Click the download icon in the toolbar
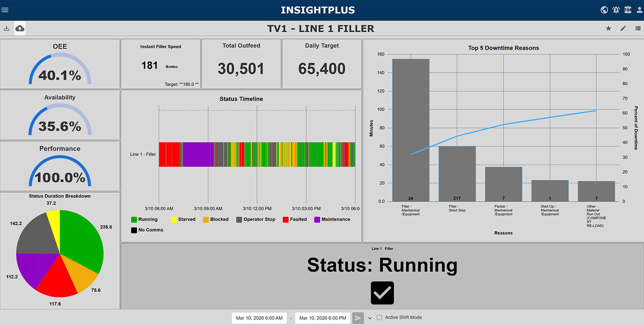Screen dimensions: 644x325 (x=6, y=28)
